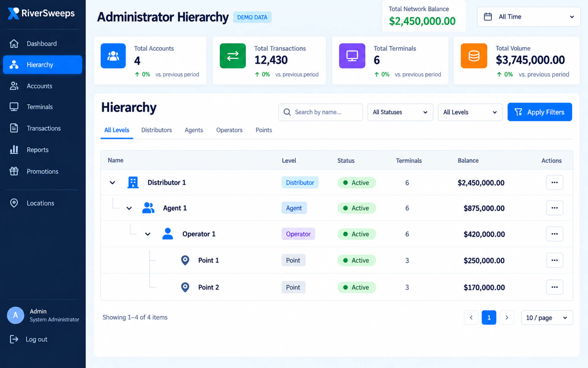This screenshot has width=588, height=368.
Task: Open actions menu for Point 2
Action: click(555, 287)
